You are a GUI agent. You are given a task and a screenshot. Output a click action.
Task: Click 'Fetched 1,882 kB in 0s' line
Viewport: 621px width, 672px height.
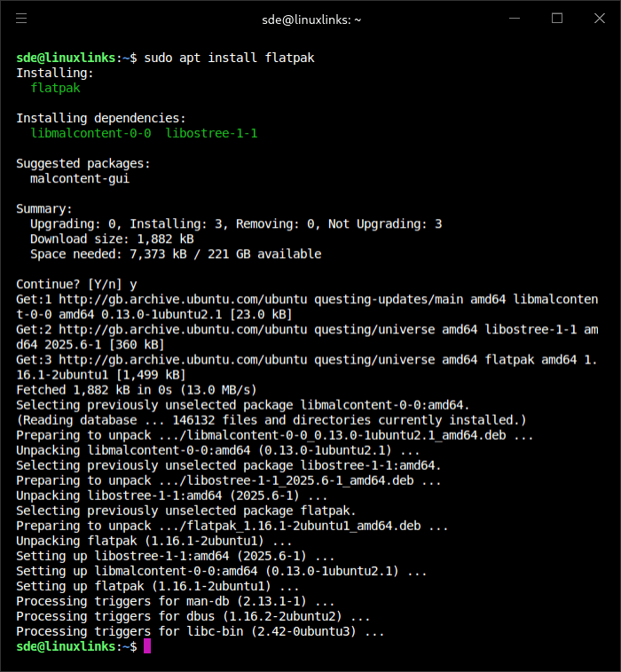coord(137,389)
